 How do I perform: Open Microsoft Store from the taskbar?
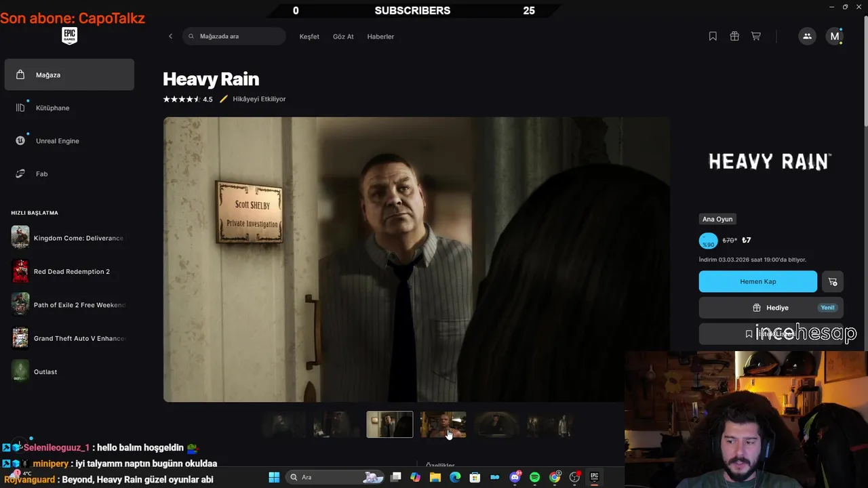click(x=475, y=477)
